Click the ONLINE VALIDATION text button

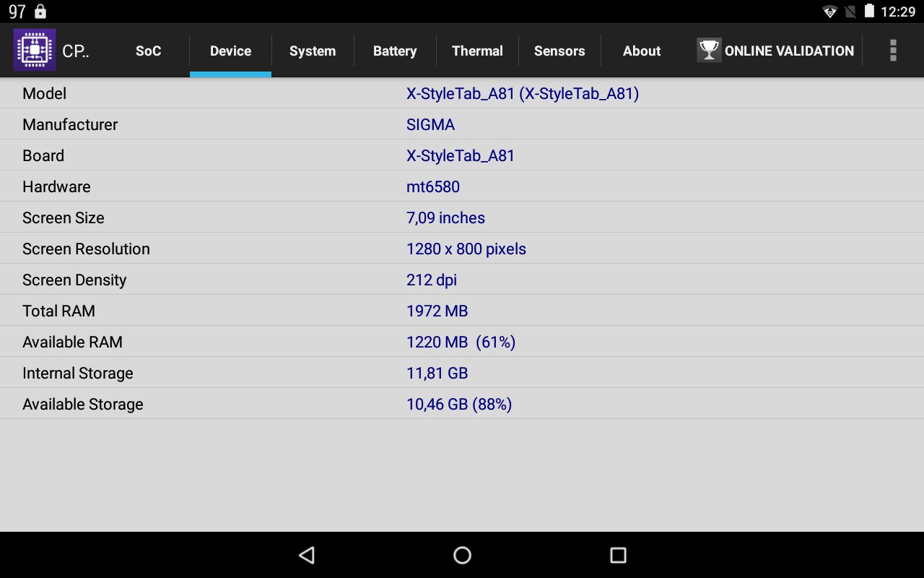[789, 51]
